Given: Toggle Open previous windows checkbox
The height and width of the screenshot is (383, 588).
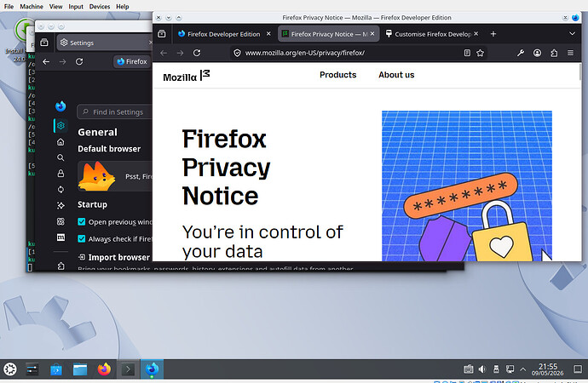Looking at the screenshot, I should (x=81, y=221).
